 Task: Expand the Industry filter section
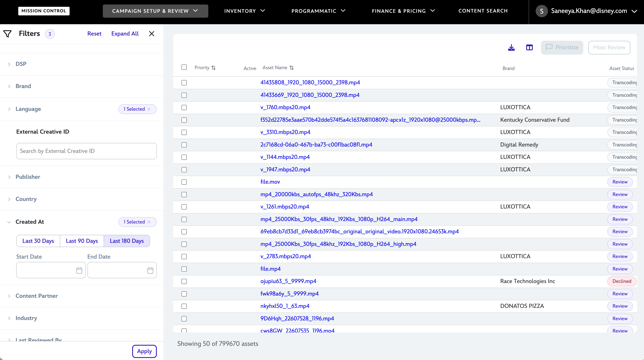click(9, 318)
